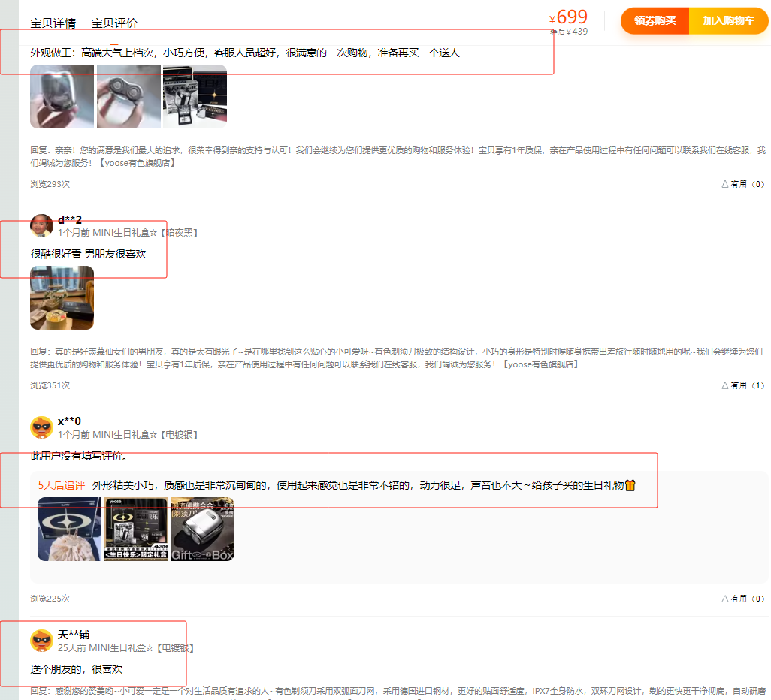This screenshot has width=771, height=700.
Task: Click avatar of reviewer x**0
Action: click(x=42, y=427)
